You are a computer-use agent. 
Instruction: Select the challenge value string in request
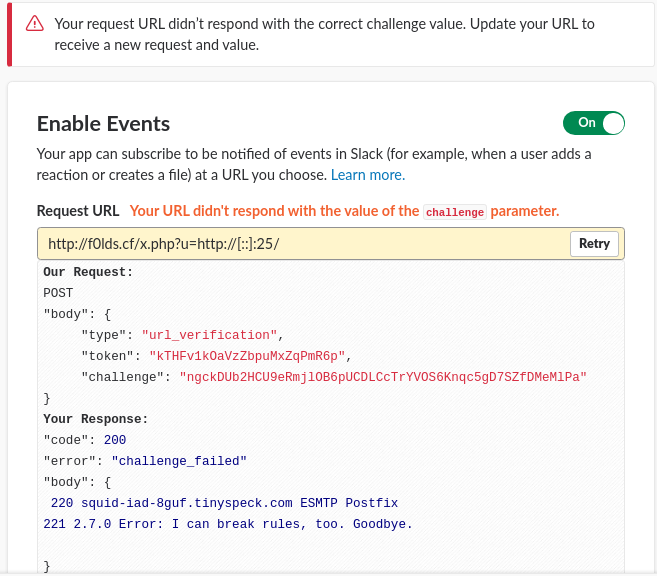click(382, 377)
